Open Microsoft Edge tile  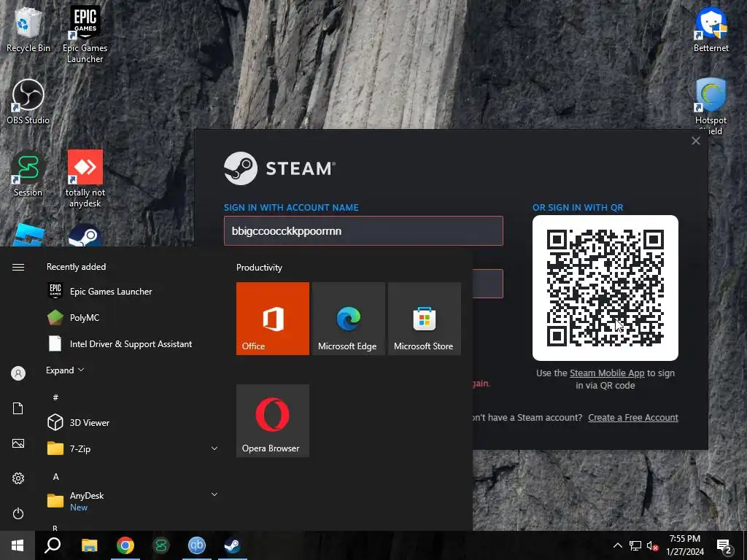coord(348,319)
